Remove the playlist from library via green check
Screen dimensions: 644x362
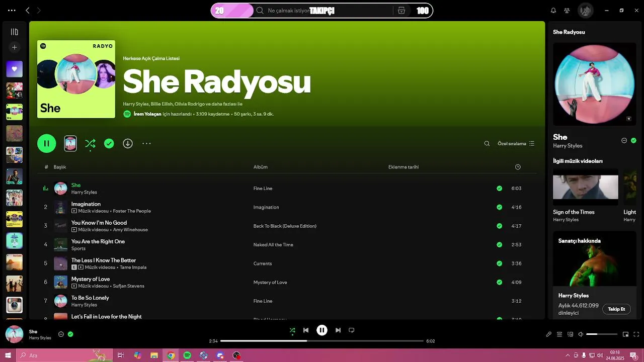pyautogui.click(x=109, y=144)
